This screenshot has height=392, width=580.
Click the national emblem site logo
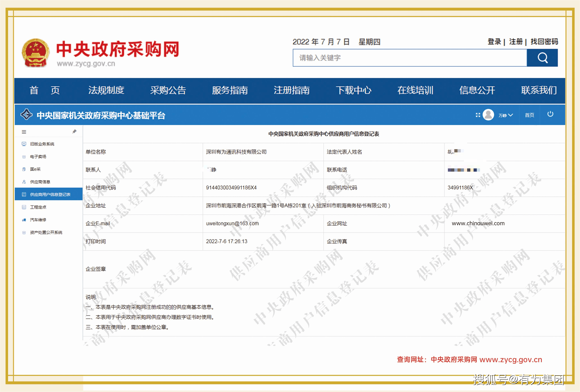(35, 53)
